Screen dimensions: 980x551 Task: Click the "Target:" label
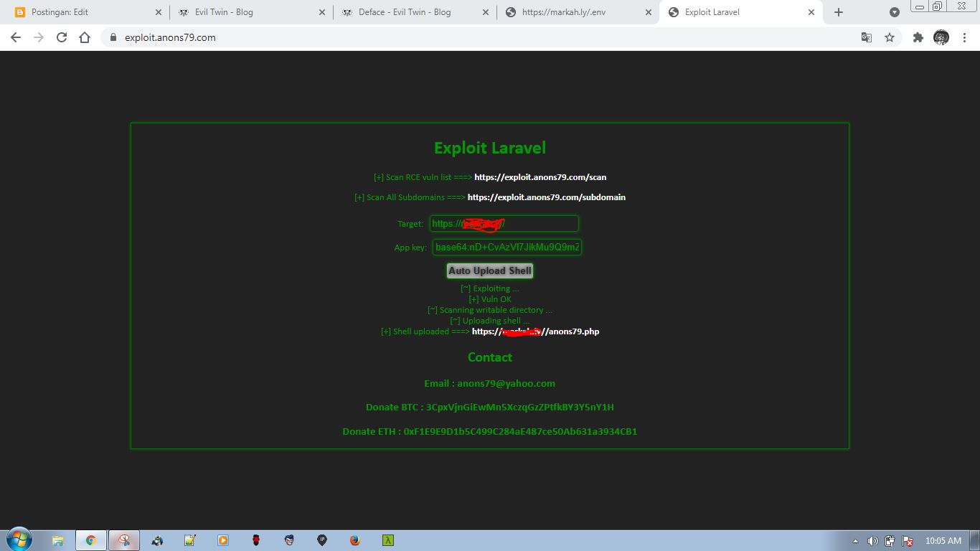(x=410, y=224)
